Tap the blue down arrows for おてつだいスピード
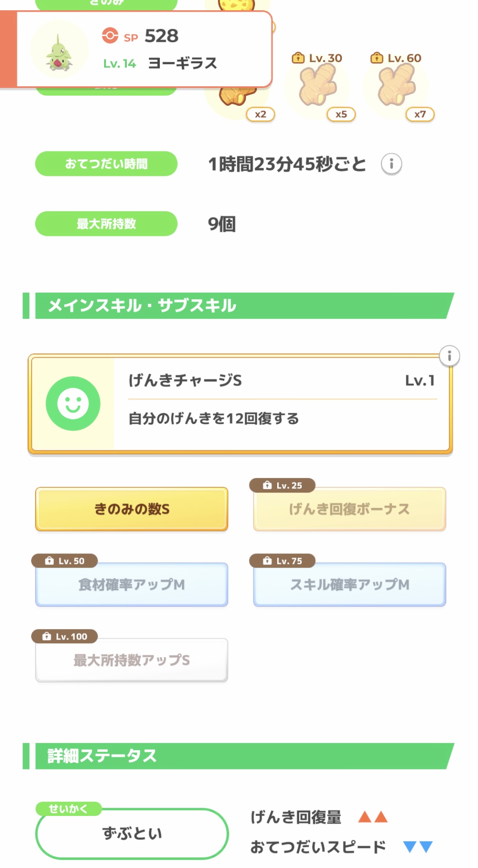 coord(418,847)
